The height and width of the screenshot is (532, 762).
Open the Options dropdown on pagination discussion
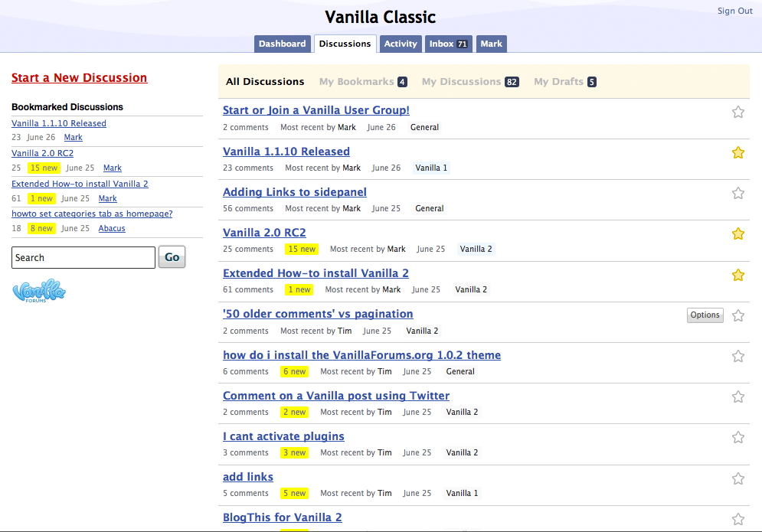point(705,315)
